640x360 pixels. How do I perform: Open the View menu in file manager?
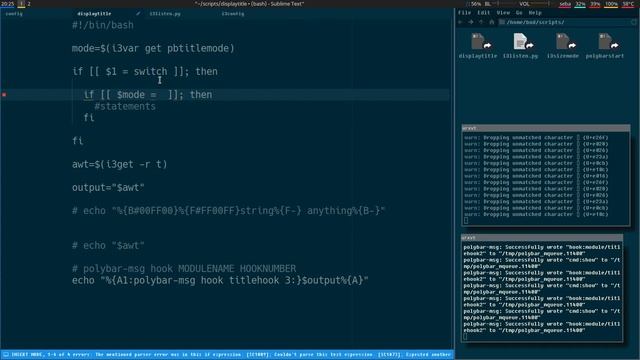click(x=503, y=13)
